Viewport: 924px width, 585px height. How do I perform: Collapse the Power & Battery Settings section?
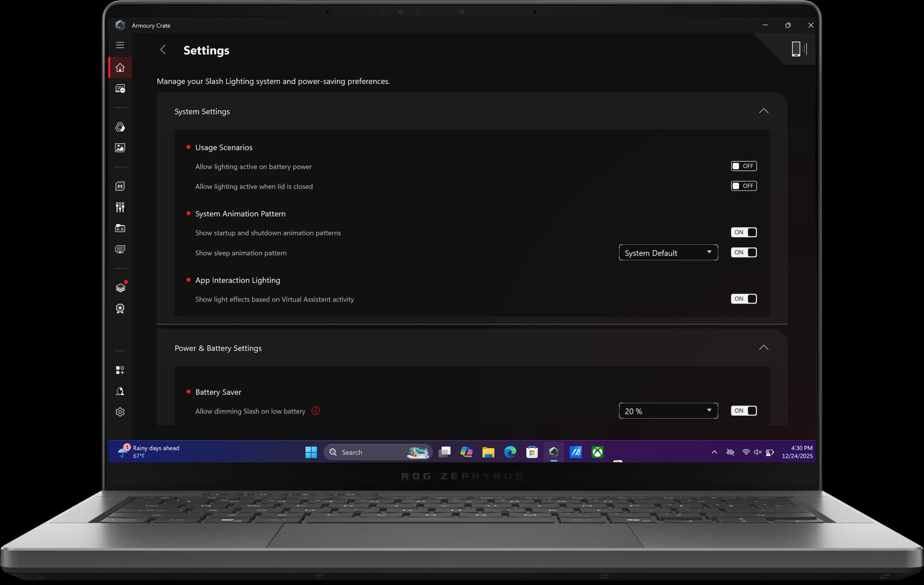[x=763, y=348]
